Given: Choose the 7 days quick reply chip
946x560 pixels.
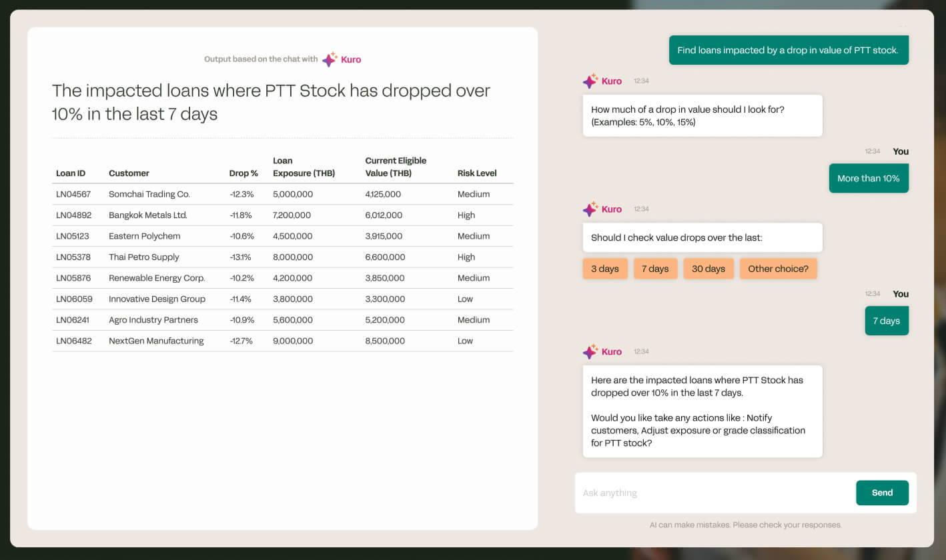Looking at the screenshot, I should pyautogui.click(x=655, y=269).
